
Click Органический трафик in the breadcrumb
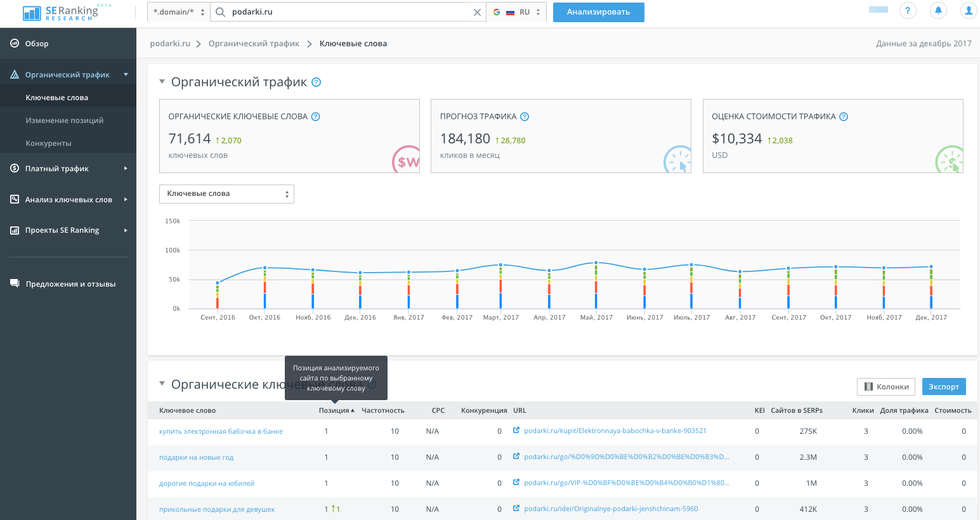[254, 44]
